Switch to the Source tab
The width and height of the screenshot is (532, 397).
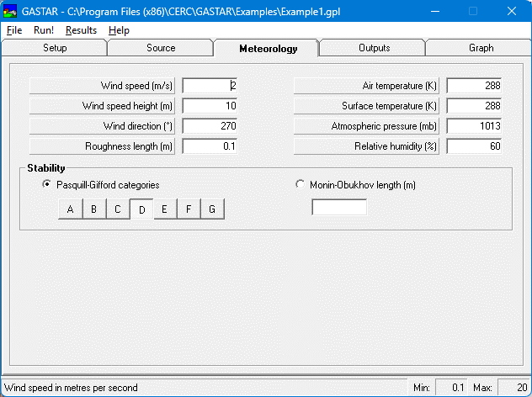pyautogui.click(x=161, y=48)
